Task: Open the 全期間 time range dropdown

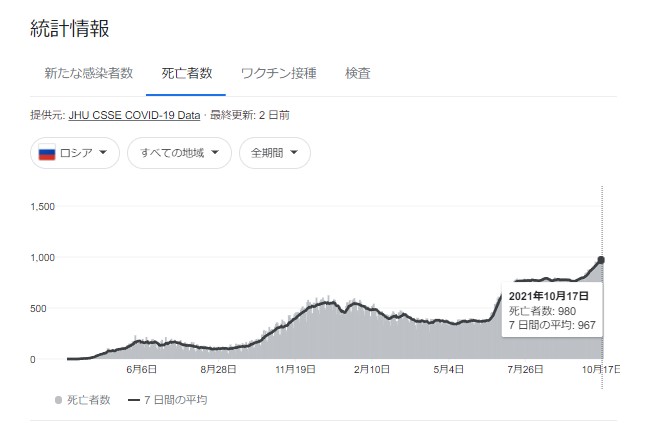Action: click(x=274, y=154)
